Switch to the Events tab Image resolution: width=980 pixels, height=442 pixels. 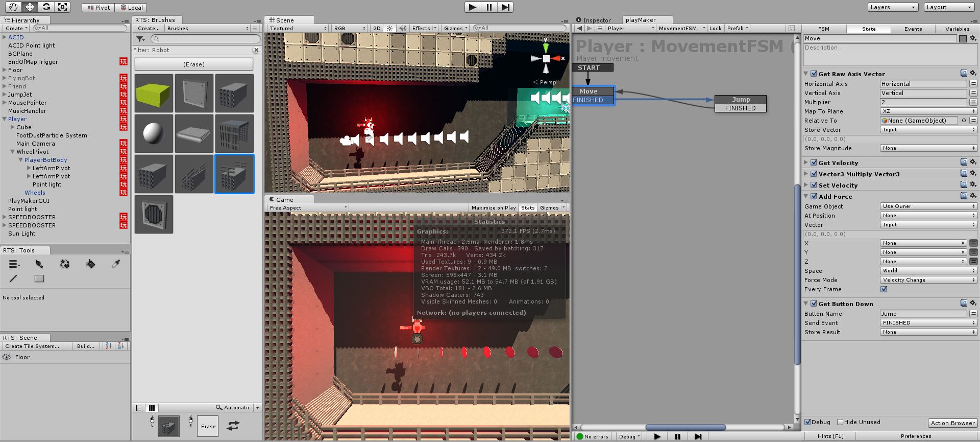[913, 29]
